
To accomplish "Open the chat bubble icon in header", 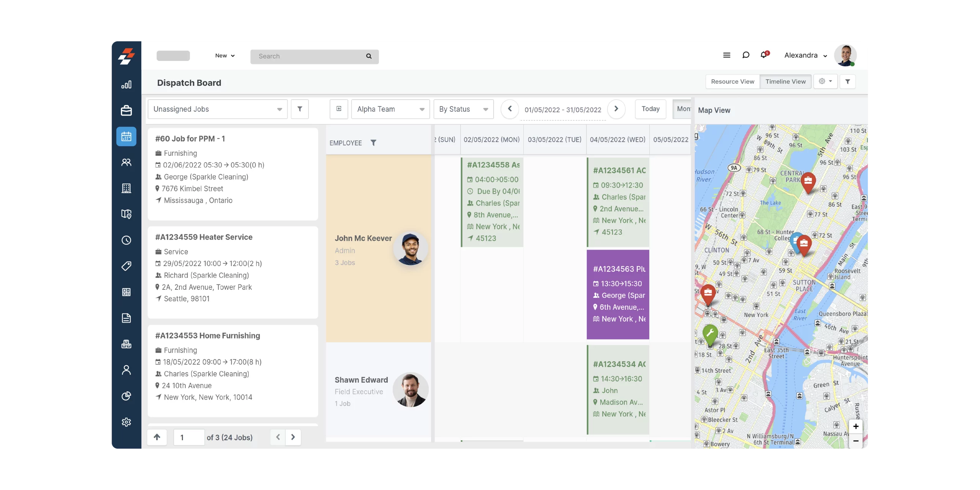I will (x=745, y=55).
